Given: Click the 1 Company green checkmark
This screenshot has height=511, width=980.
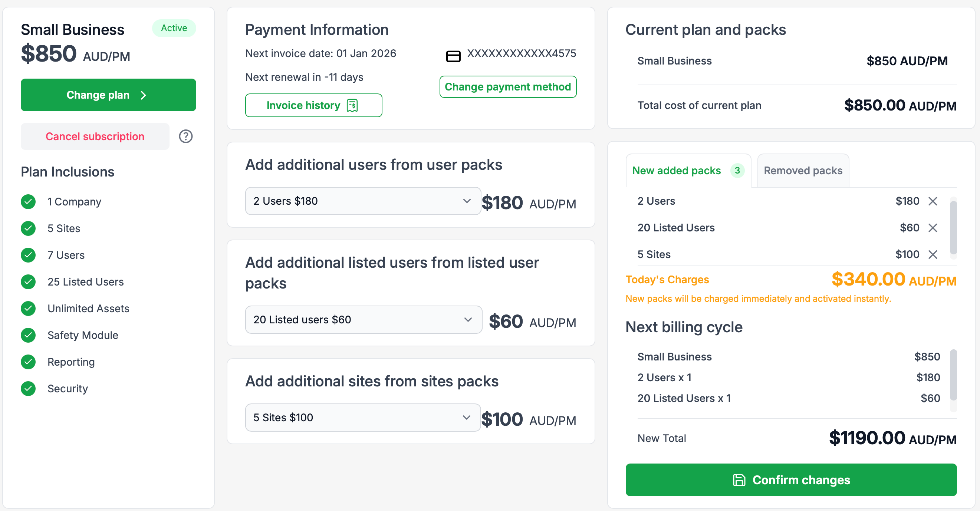Looking at the screenshot, I should (28, 201).
